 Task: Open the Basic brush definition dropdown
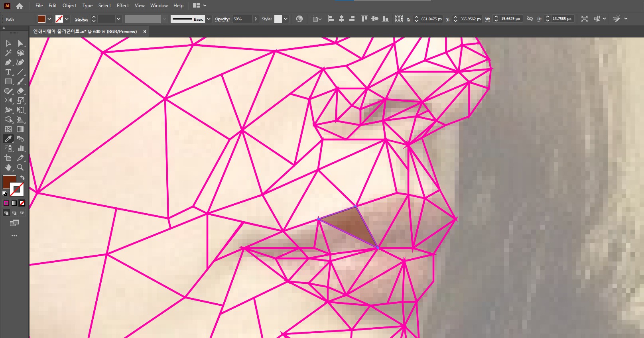(209, 19)
